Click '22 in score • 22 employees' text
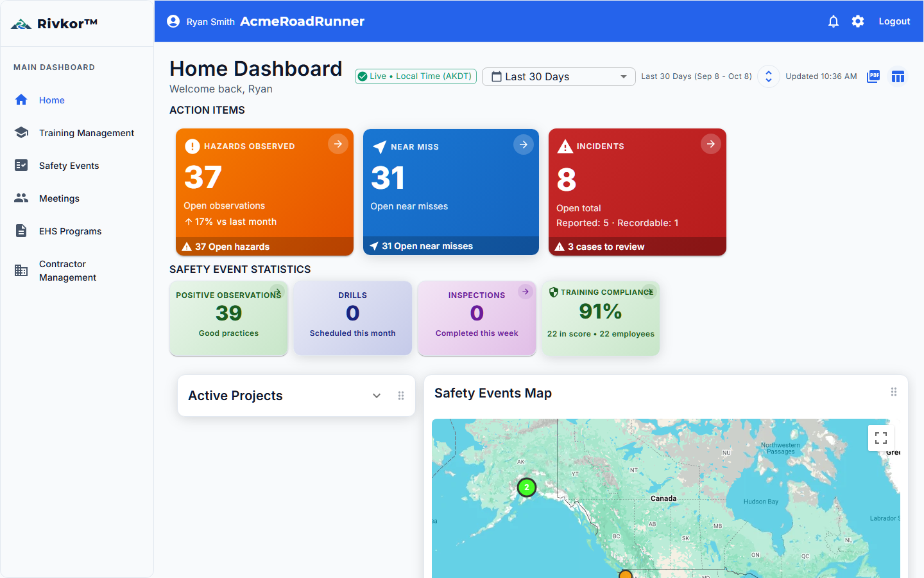This screenshot has width=924, height=578. (601, 334)
